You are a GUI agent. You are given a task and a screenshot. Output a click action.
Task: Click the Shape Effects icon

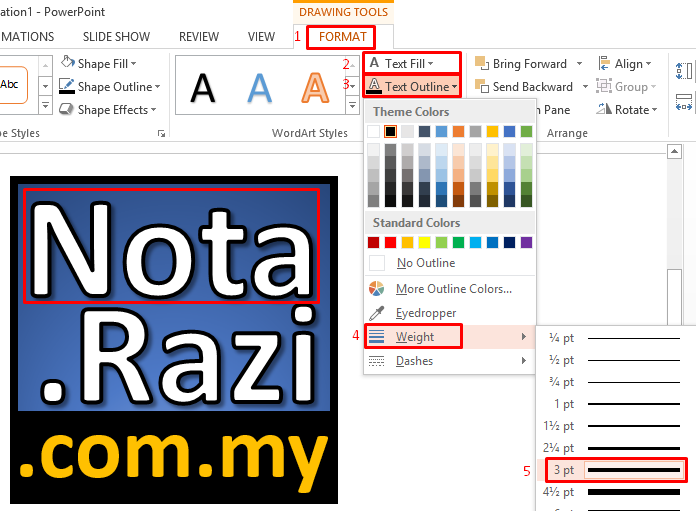(x=67, y=109)
